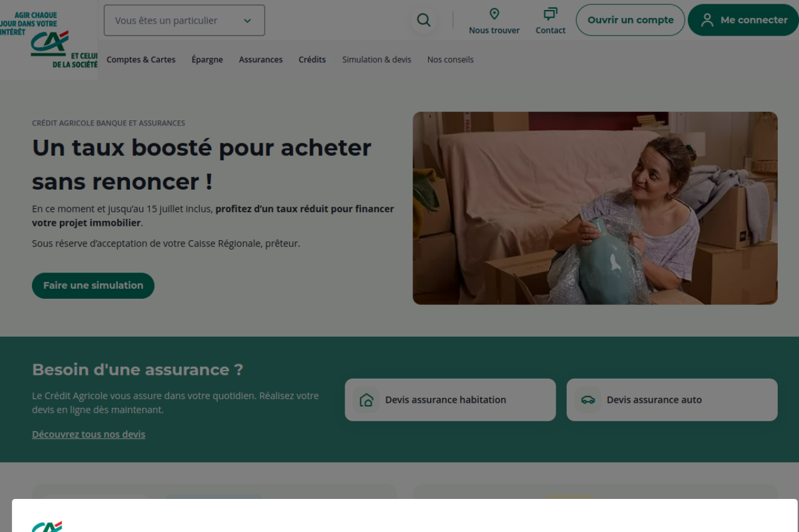This screenshot has width=799, height=532.
Task: Click the car icon for auto insurance
Action: coord(588,400)
